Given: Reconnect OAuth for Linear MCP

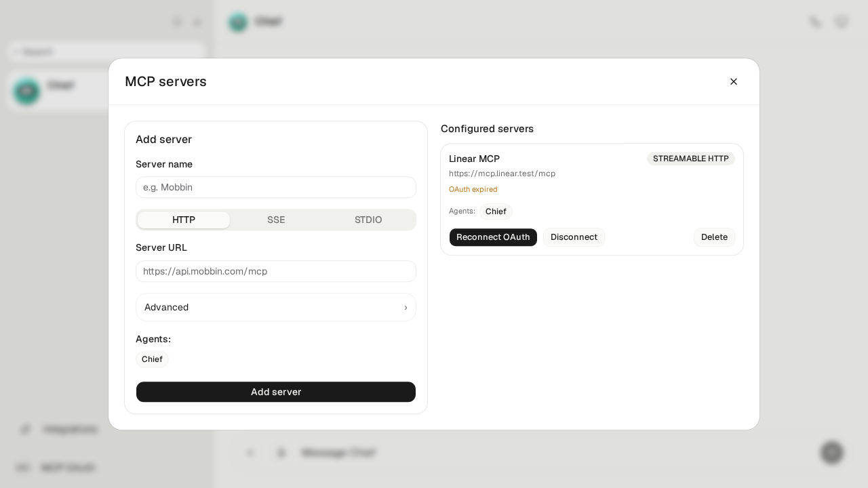Looking at the screenshot, I should pos(493,237).
